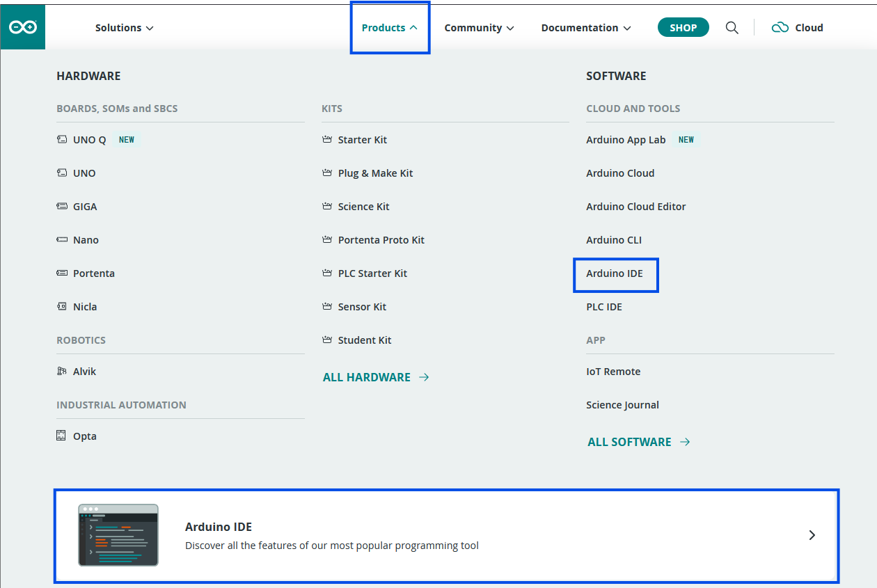Click the Opta controller icon
The width and height of the screenshot is (877, 588).
tap(62, 436)
